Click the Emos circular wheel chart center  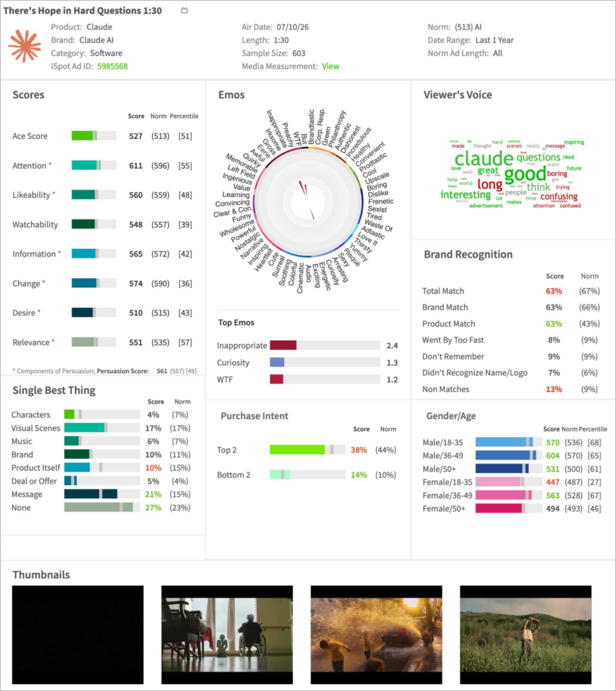[x=308, y=202]
